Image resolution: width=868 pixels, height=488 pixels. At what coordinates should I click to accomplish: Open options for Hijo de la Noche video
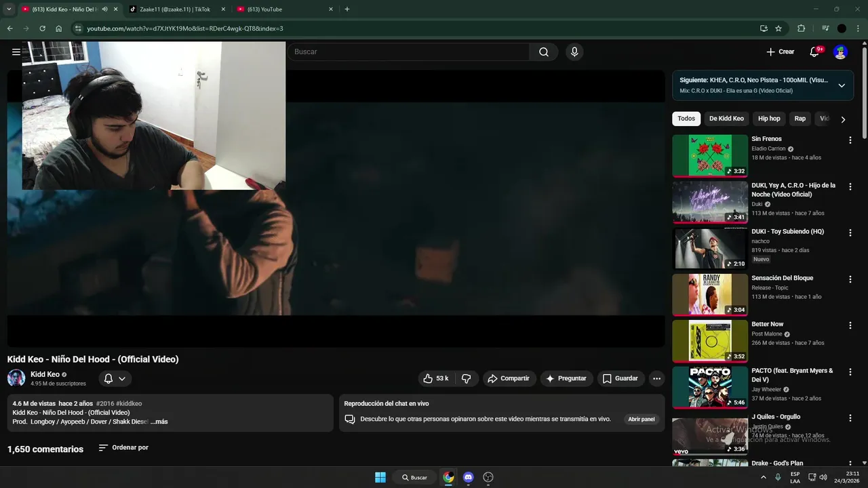click(x=850, y=186)
